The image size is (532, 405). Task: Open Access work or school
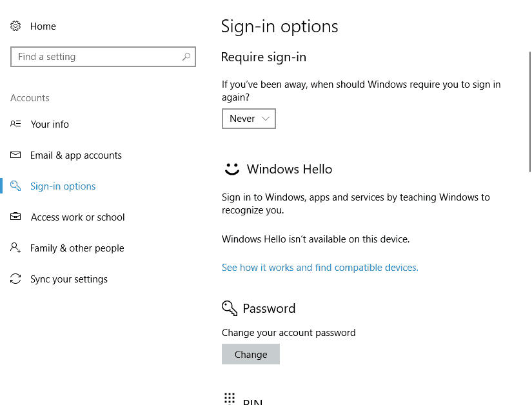click(x=77, y=217)
